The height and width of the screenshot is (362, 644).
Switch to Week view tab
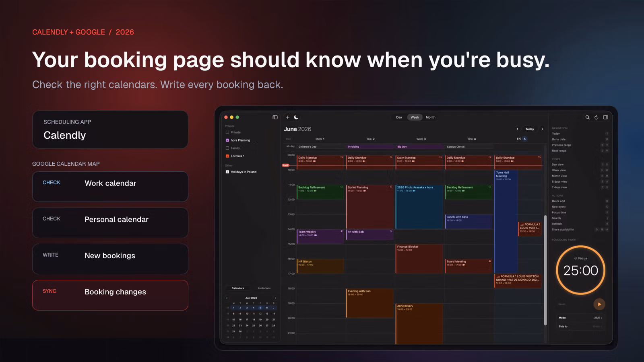point(415,117)
